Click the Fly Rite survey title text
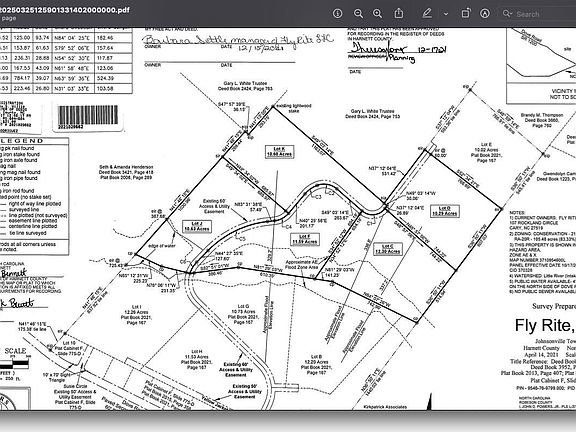 tap(545, 325)
